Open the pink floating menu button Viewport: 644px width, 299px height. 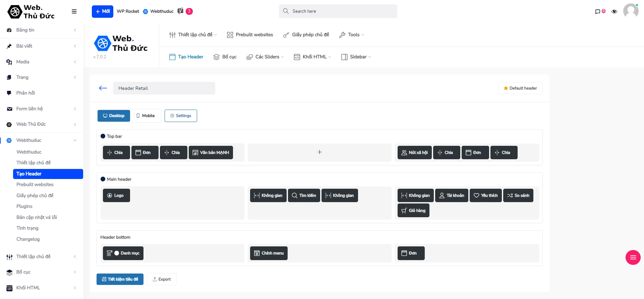click(x=633, y=257)
